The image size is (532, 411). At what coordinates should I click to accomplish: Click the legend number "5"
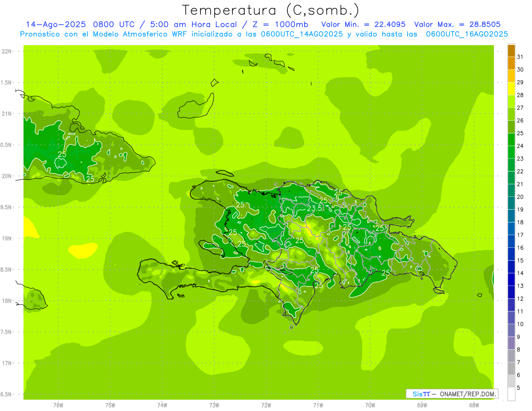click(519, 388)
